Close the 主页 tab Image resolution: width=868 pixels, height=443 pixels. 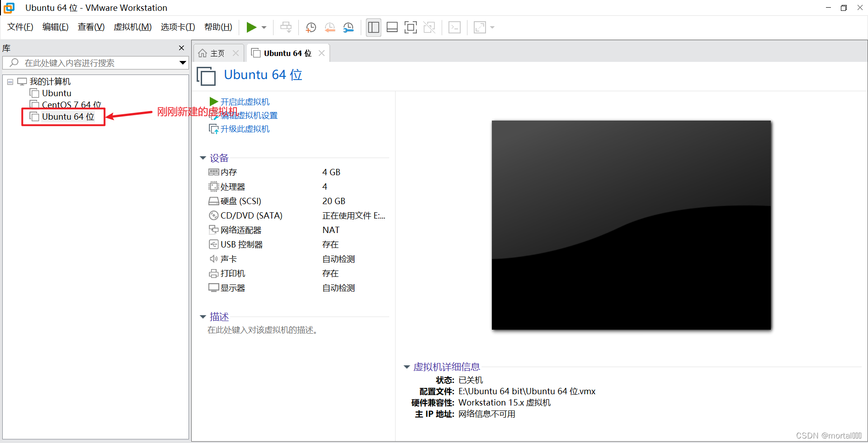236,53
